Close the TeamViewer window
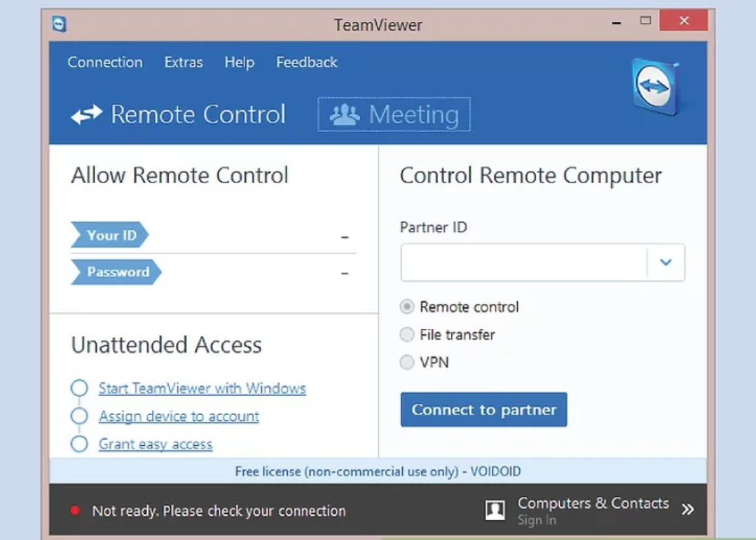The image size is (756, 540). tap(683, 20)
